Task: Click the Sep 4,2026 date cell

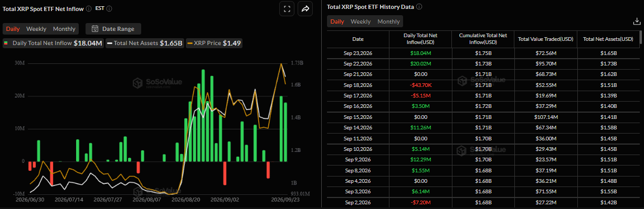Action: pyautogui.click(x=358, y=181)
